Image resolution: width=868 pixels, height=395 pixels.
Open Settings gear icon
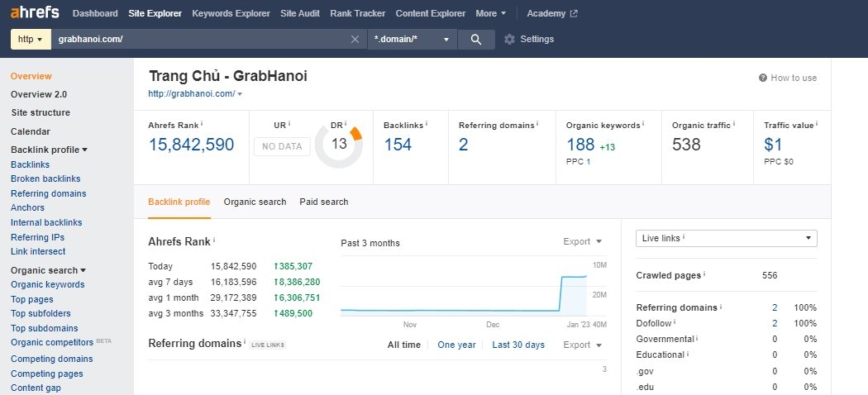pyautogui.click(x=509, y=40)
